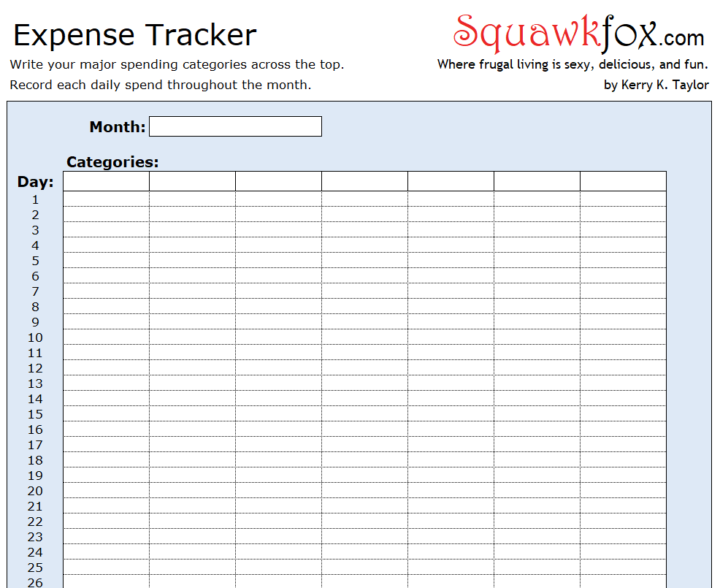Screen dimensions: 720x588
Task: Click the fourth category header cell
Action: coord(364,181)
